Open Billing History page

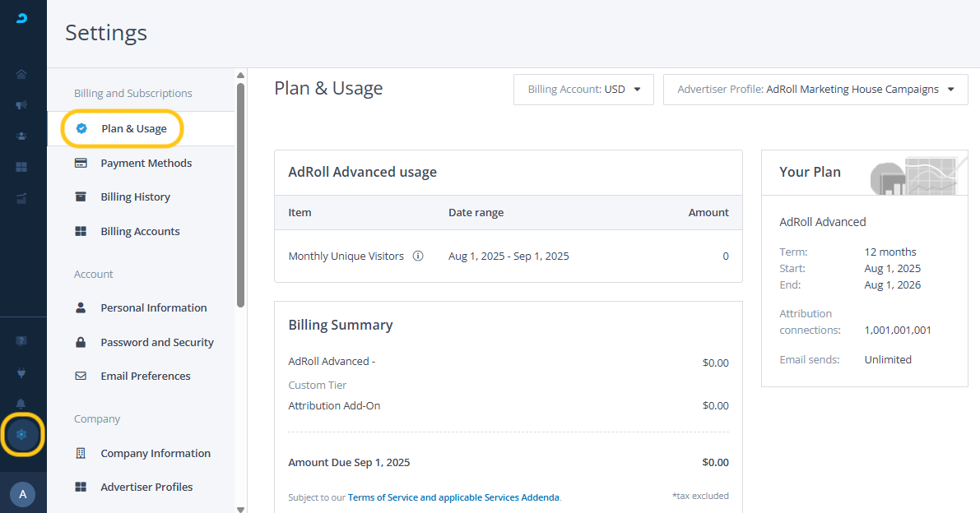pos(135,197)
